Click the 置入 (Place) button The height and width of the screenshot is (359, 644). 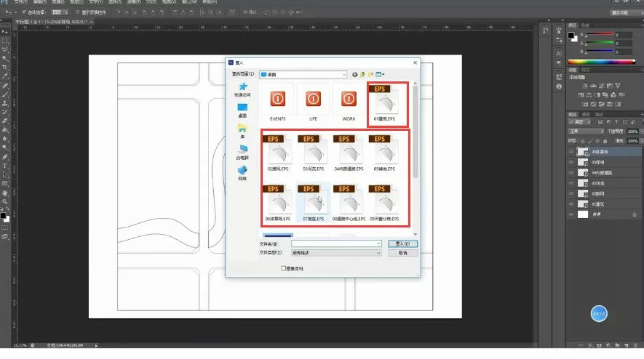click(x=402, y=244)
